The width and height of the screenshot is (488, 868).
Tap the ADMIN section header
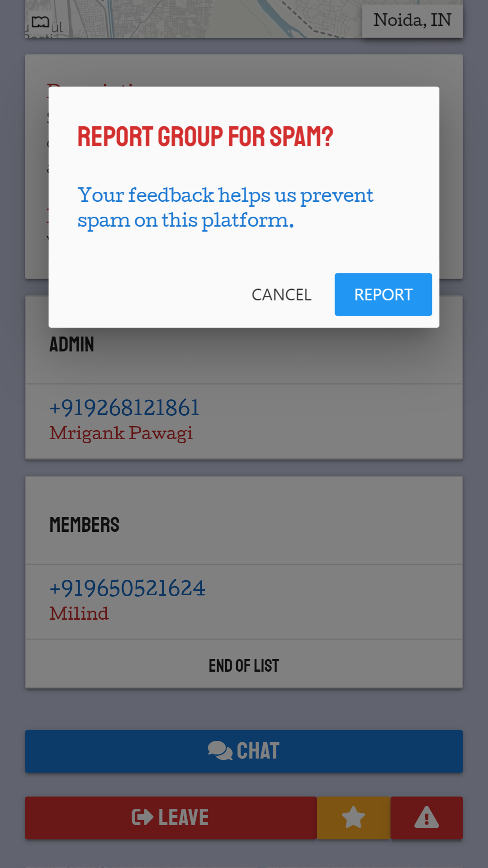71,344
